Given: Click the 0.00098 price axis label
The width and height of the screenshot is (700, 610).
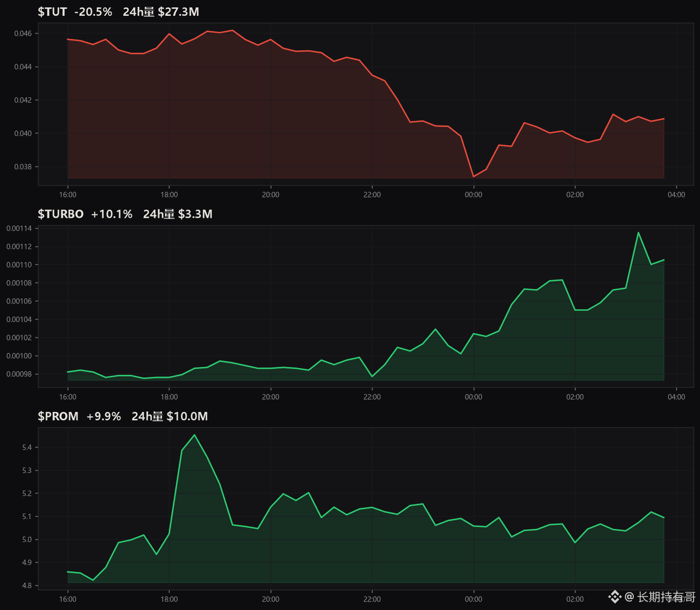Looking at the screenshot, I should click(x=19, y=374).
